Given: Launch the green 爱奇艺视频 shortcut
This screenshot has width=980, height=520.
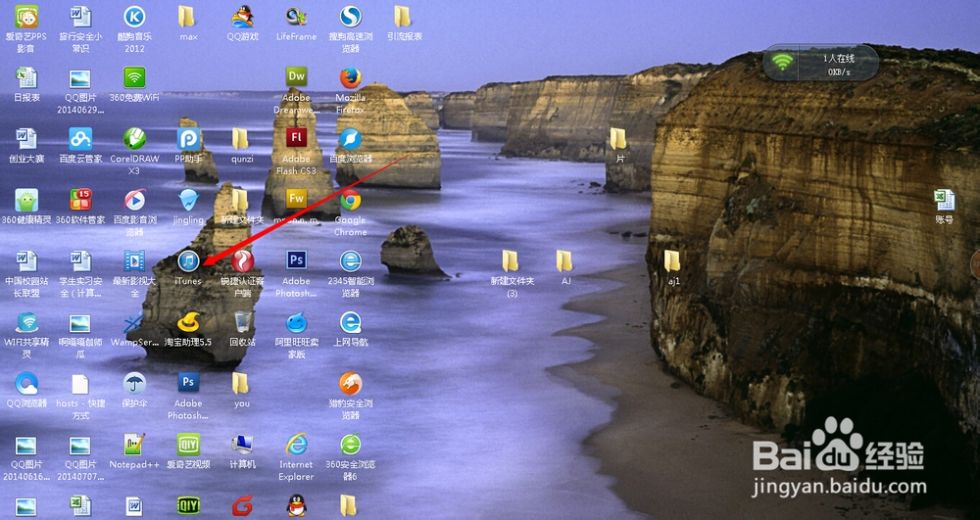Looking at the screenshot, I should (188, 445).
